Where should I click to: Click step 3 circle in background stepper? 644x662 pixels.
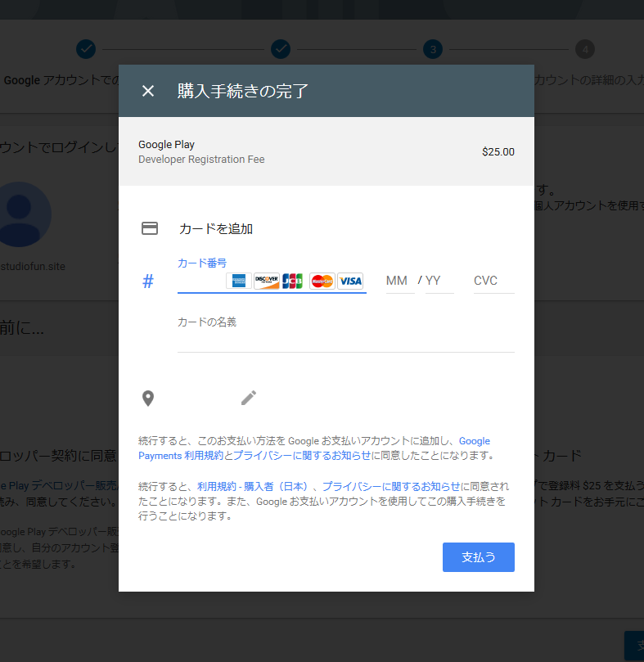433,49
